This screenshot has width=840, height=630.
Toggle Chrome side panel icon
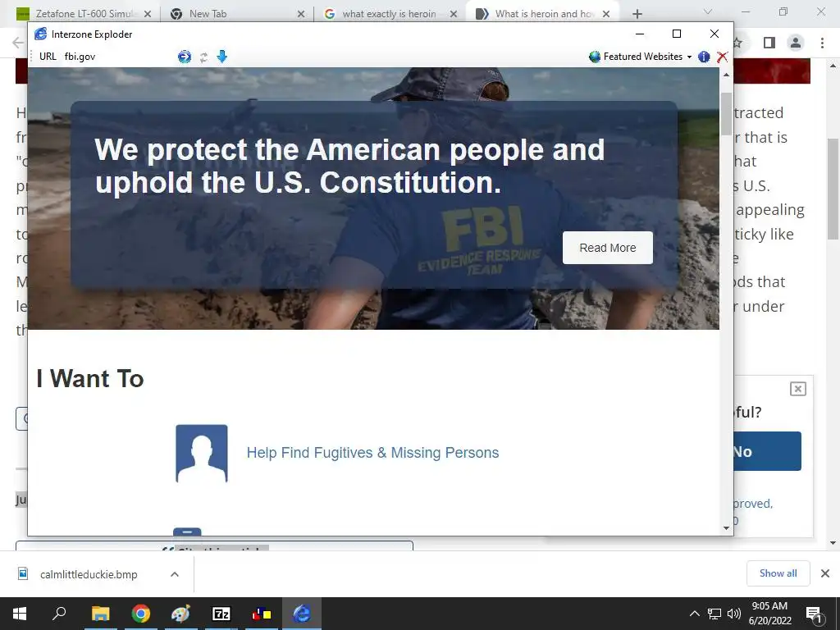click(769, 43)
